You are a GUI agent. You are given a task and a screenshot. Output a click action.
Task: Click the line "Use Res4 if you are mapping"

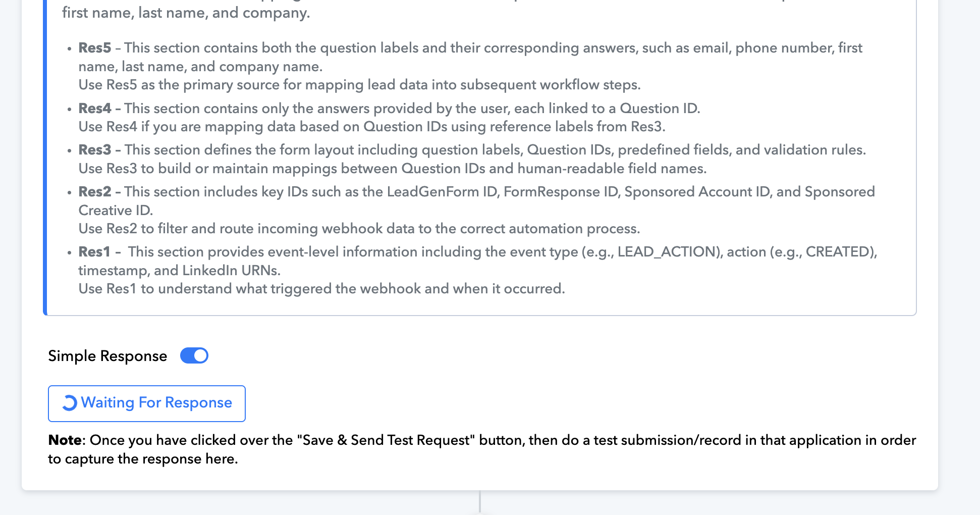372,127
